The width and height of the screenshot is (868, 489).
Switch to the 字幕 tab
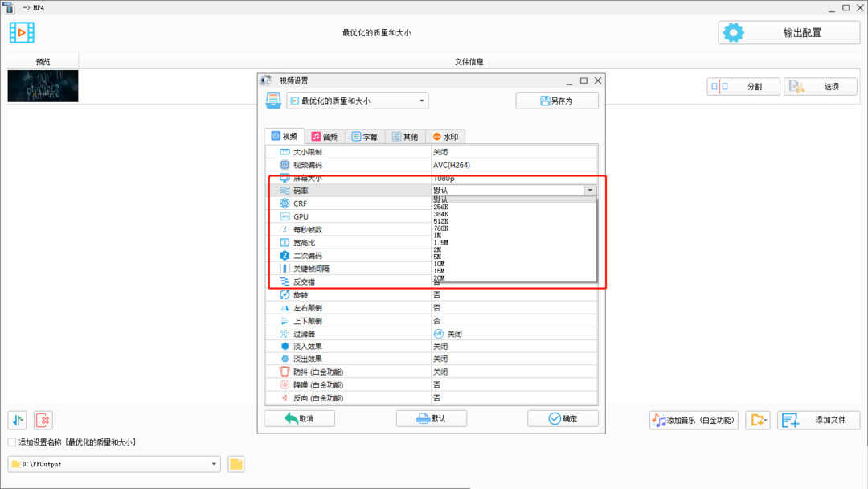[365, 137]
